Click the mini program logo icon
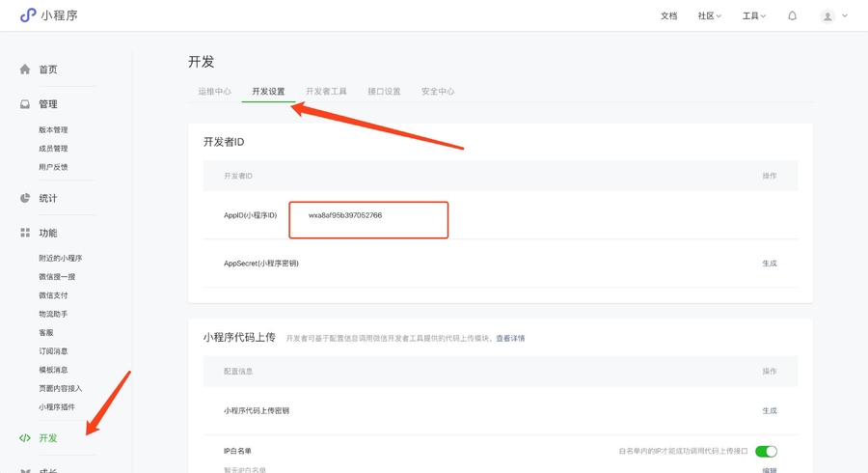Screen dimensions: 868x473 coord(28,15)
